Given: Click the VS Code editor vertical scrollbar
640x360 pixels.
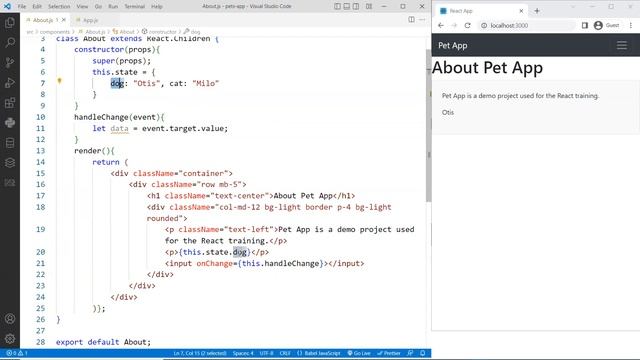Looking at the screenshot, I should coord(428,125).
